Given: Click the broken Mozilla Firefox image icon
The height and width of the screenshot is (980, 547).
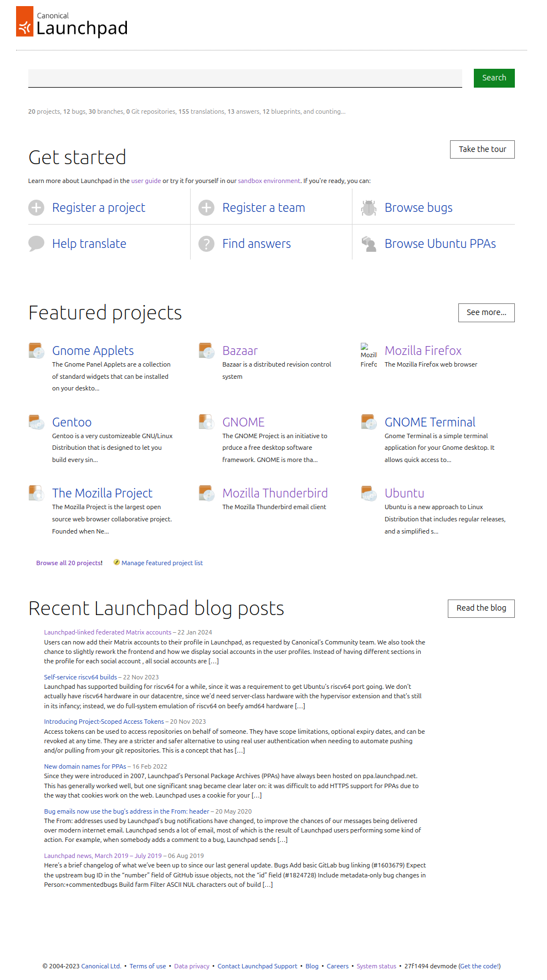Looking at the screenshot, I should point(369,355).
